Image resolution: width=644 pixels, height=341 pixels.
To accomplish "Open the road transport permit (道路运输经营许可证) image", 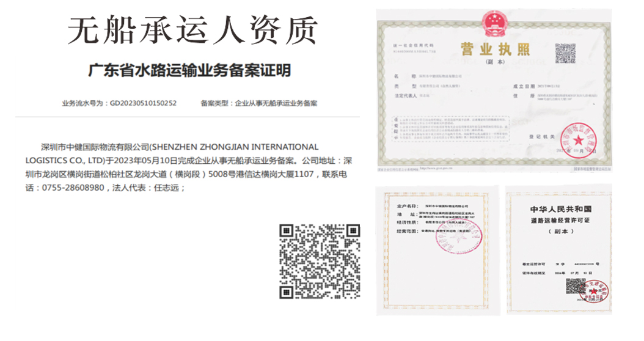I will (x=559, y=250).
